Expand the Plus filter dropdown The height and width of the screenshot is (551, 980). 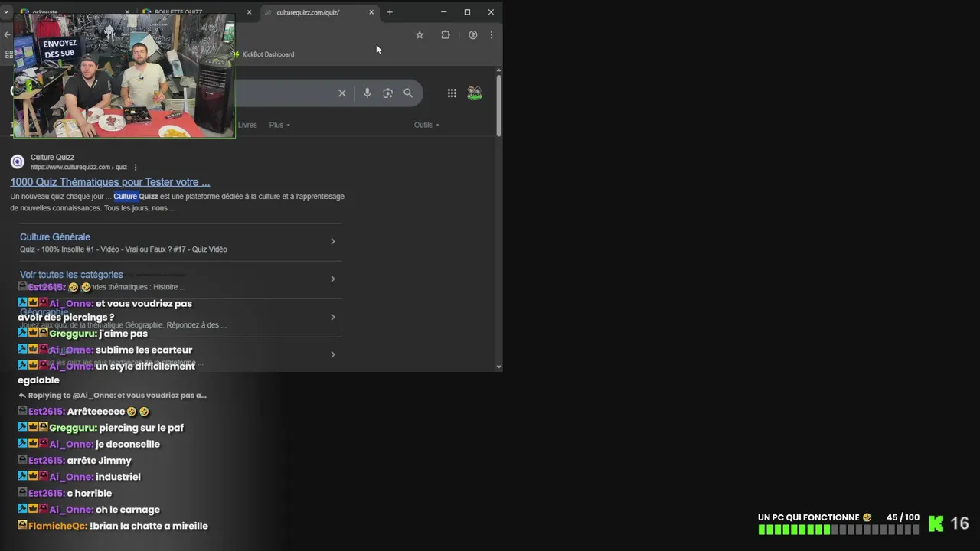pos(279,125)
